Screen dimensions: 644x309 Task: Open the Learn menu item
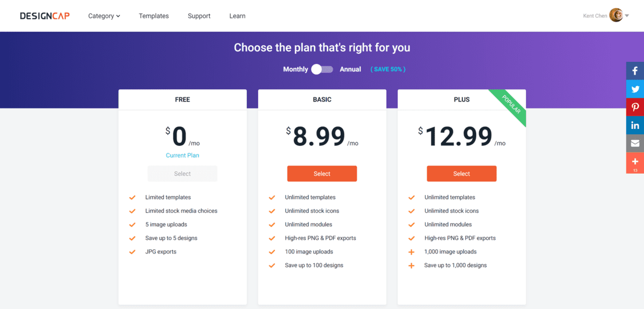pos(237,16)
